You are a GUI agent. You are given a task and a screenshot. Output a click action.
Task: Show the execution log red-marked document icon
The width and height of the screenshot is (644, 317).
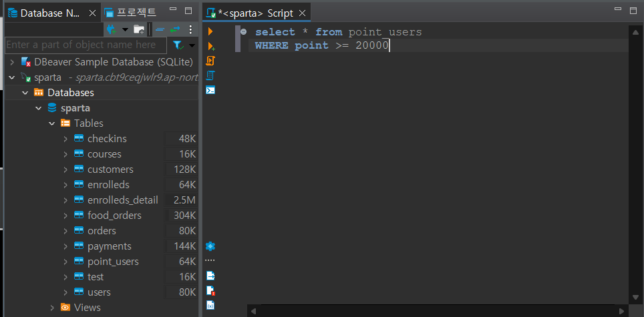[210, 290]
